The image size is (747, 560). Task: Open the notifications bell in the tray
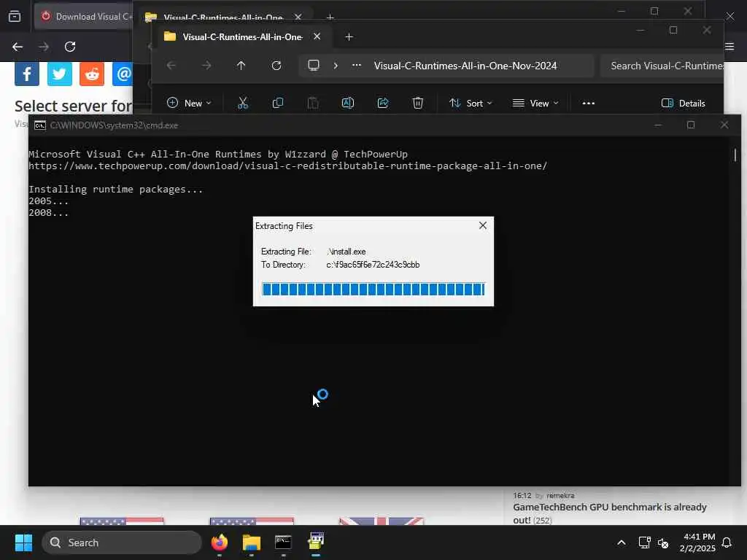(x=727, y=542)
